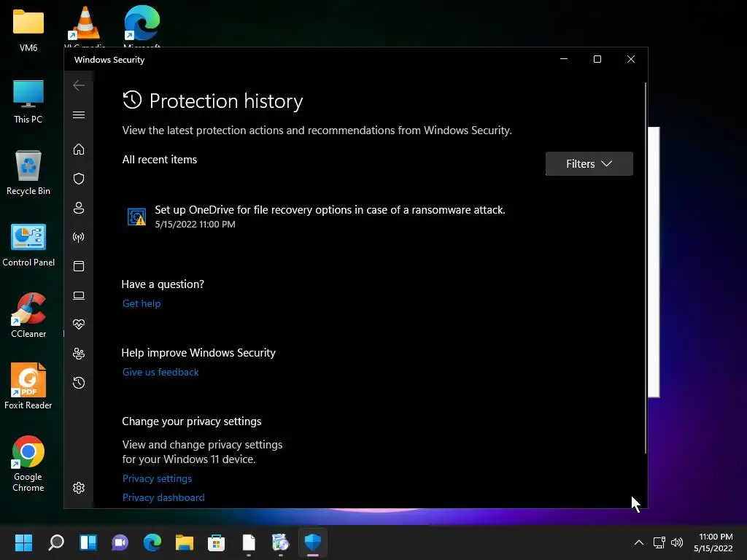Select VLC media player desktop shortcut
The image size is (747, 560).
pos(85,26)
